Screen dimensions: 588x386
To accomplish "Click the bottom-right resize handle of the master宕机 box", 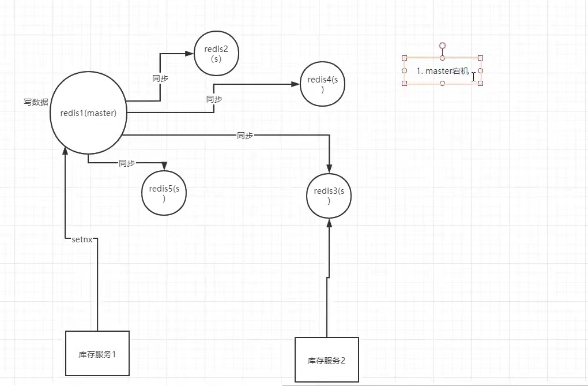I will pyautogui.click(x=480, y=83).
